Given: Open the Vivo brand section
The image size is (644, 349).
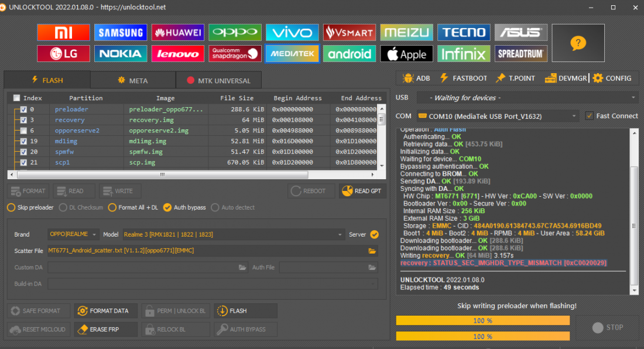Looking at the screenshot, I should [x=292, y=32].
